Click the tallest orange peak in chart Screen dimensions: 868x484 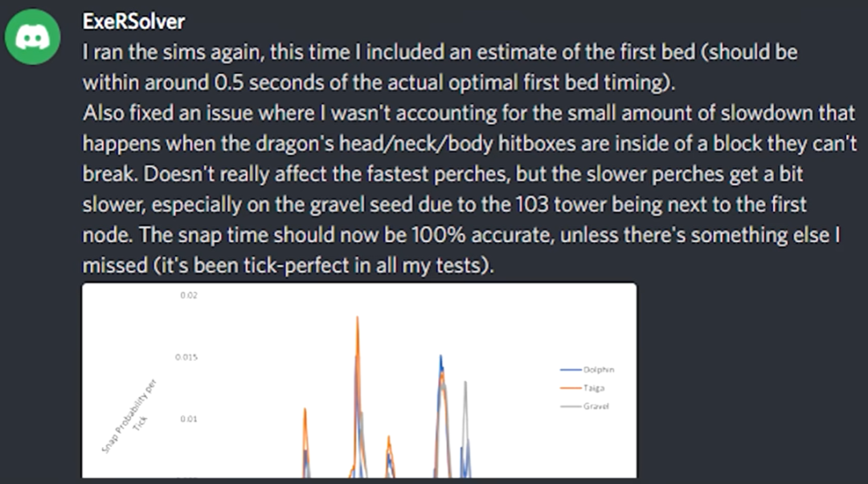[x=357, y=319]
